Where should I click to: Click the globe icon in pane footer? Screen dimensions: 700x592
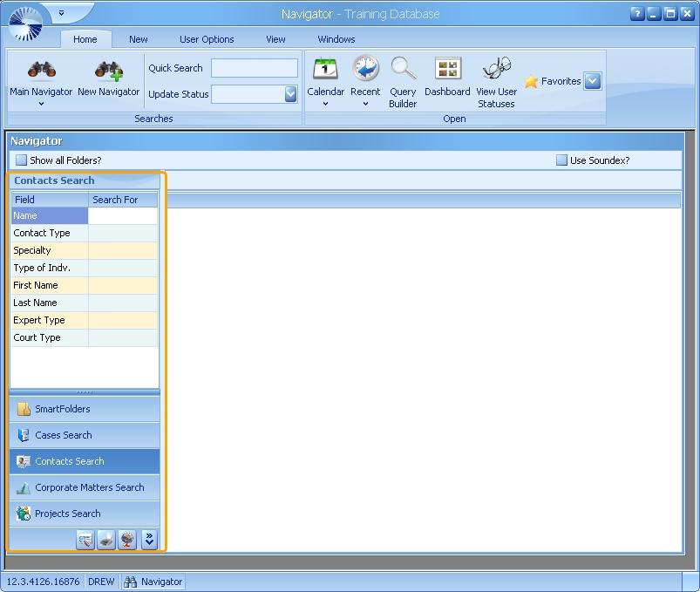127,540
